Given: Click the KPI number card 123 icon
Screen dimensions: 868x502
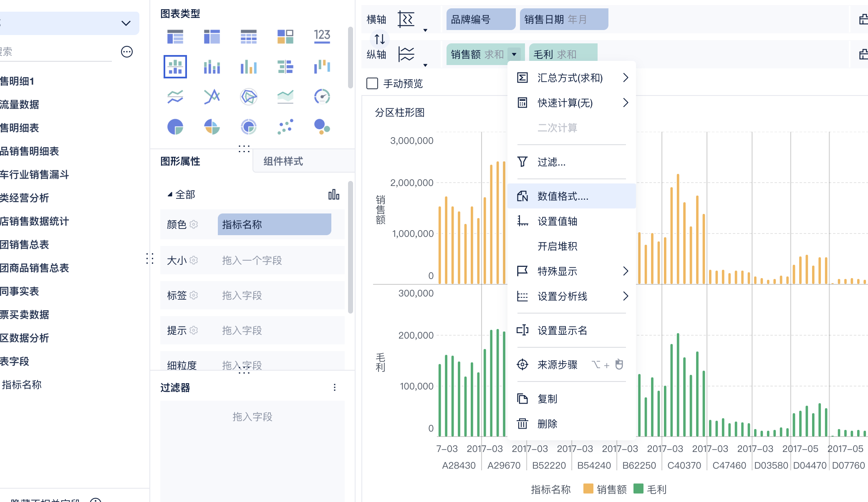Looking at the screenshot, I should point(322,36).
